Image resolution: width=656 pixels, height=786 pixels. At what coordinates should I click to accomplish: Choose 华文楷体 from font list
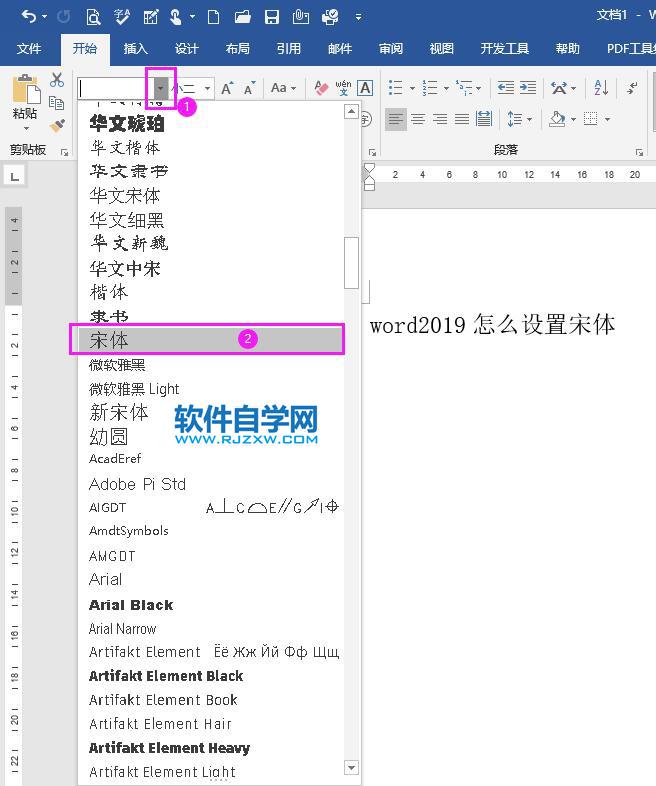coord(211,147)
